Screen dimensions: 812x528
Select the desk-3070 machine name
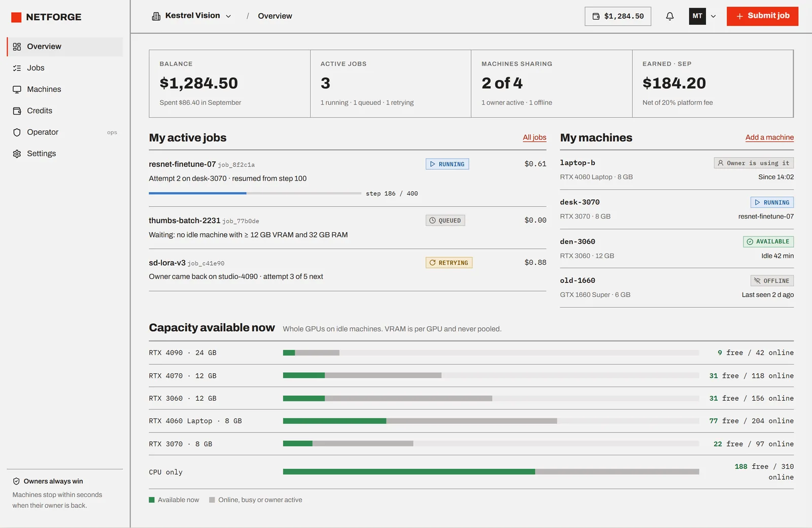pos(580,202)
